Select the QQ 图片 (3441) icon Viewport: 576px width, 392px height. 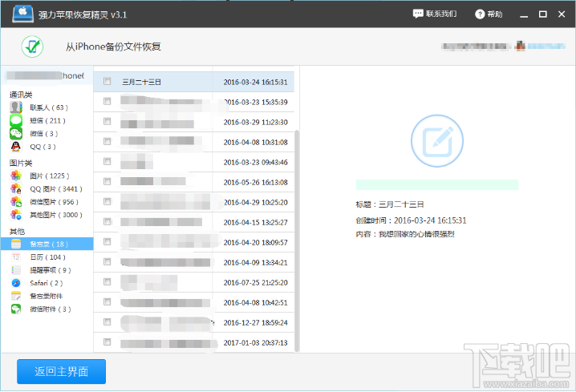point(16,188)
